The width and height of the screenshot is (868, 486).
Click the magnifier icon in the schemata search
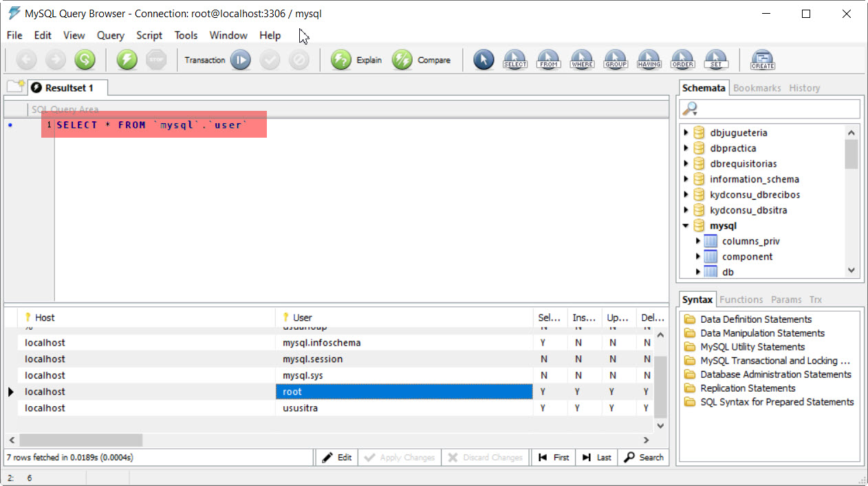[x=691, y=109]
